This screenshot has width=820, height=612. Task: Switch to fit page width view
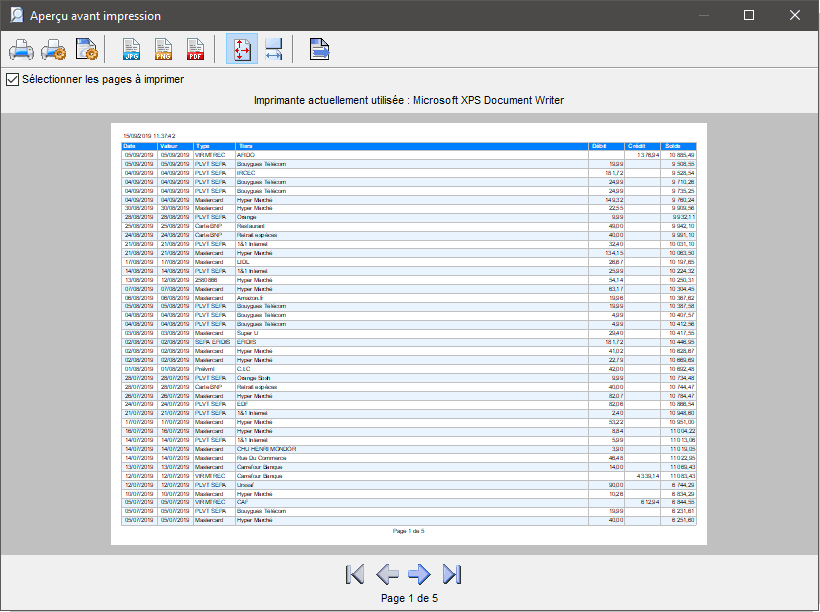273,49
